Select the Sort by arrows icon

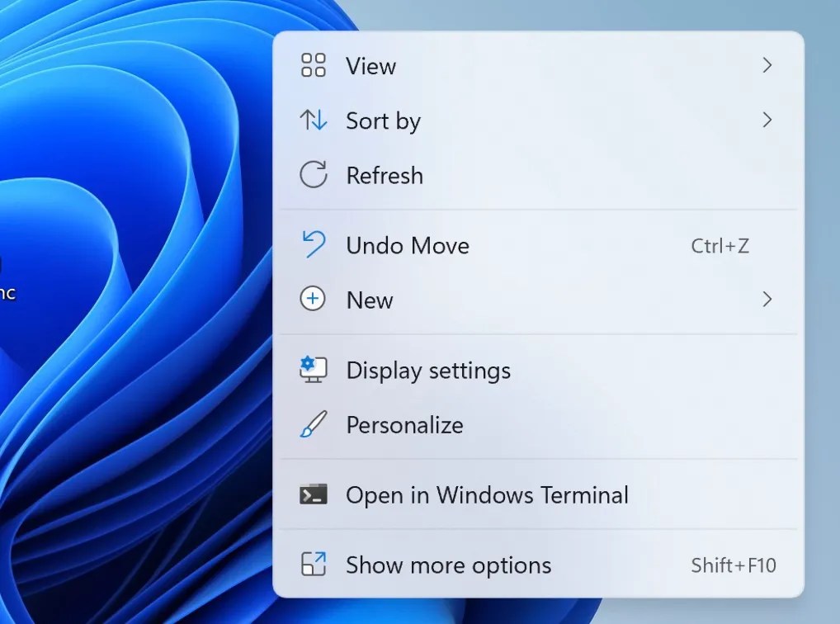313,121
